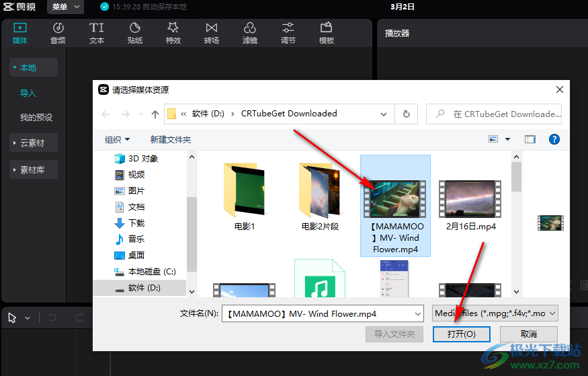588x376 pixels.
Task: Toggle the preview pane icon
Action: pyautogui.click(x=530, y=139)
